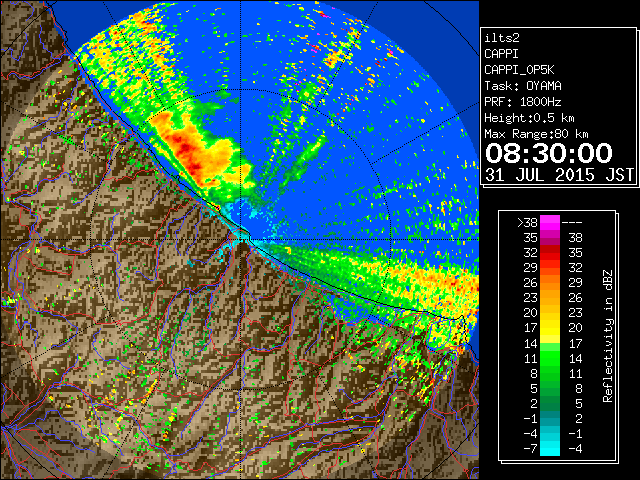Pick the yellow band of the reflectivity scale
Image resolution: width=640 pixels, height=480 pixels.
[x=550, y=328]
